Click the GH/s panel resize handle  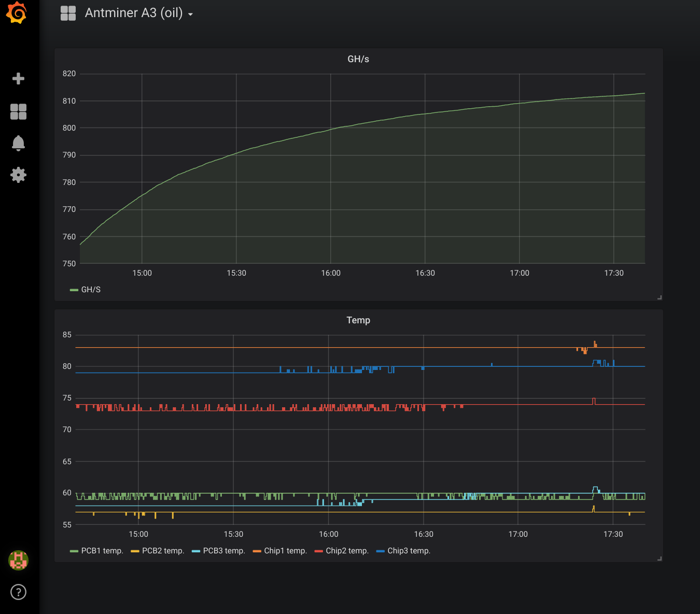pos(660,297)
